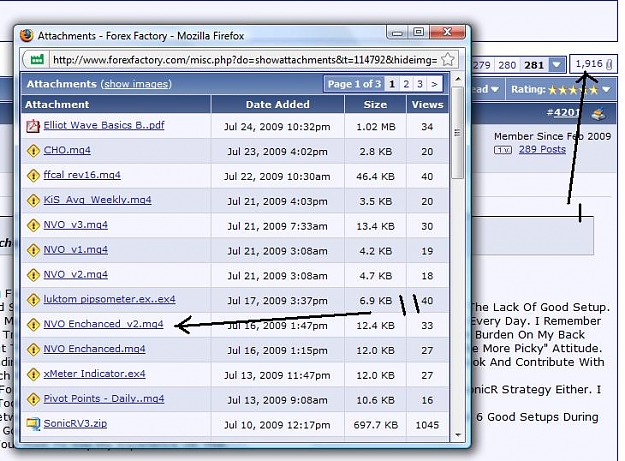Open the NVO_v3.mq4 link

coord(76,225)
